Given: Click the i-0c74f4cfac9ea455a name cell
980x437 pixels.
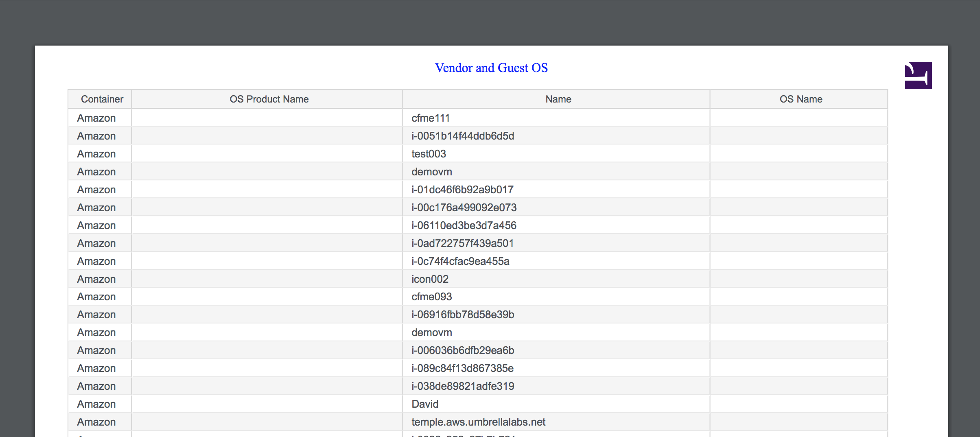Looking at the screenshot, I should [x=556, y=261].
